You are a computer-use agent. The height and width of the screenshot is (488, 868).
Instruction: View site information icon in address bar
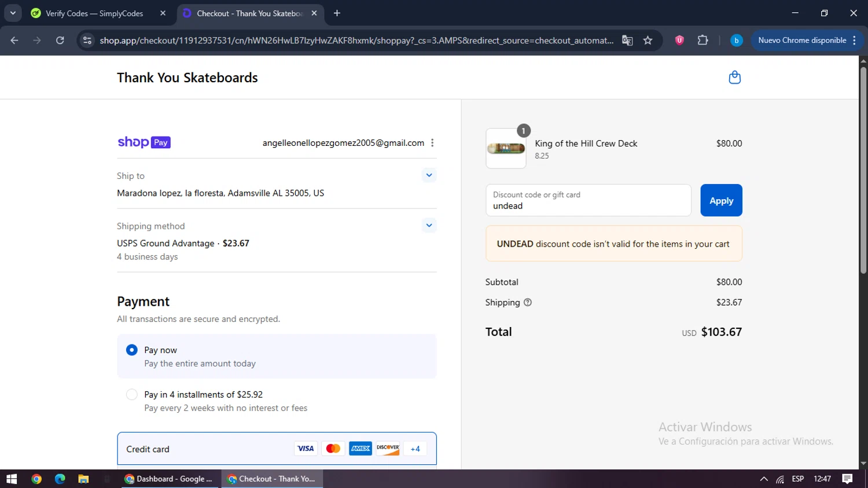click(x=87, y=41)
